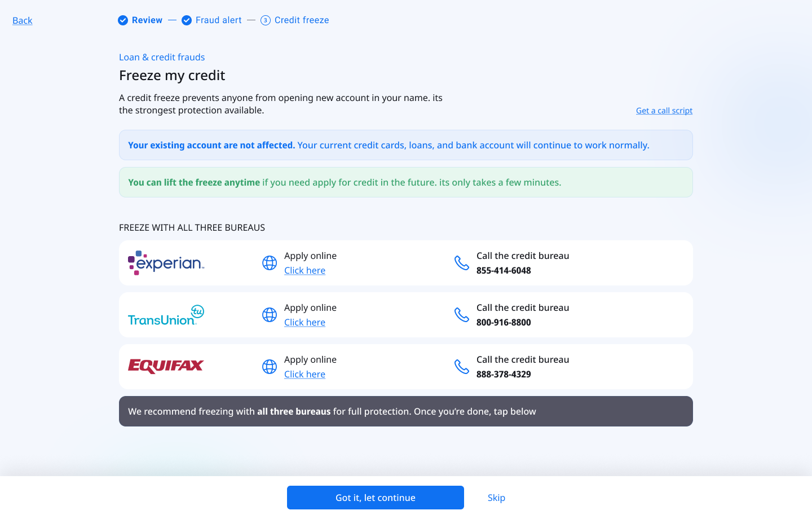Viewport: 812px width, 519px height.
Task: Click the Experian logo
Action: point(166,263)
